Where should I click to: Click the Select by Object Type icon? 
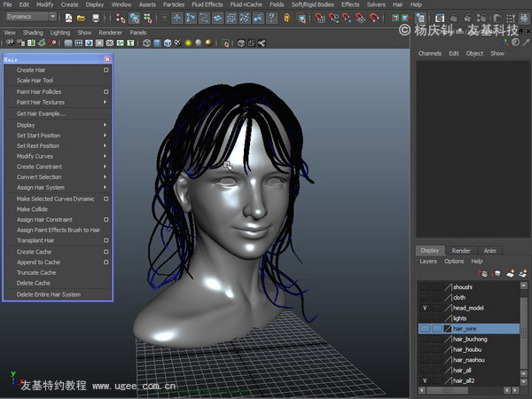(135, 18)
